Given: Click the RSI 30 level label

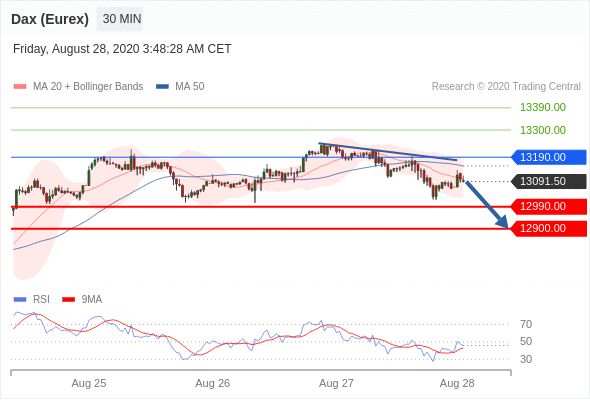Looking at the screenshot, I should [x=526, y=359].
